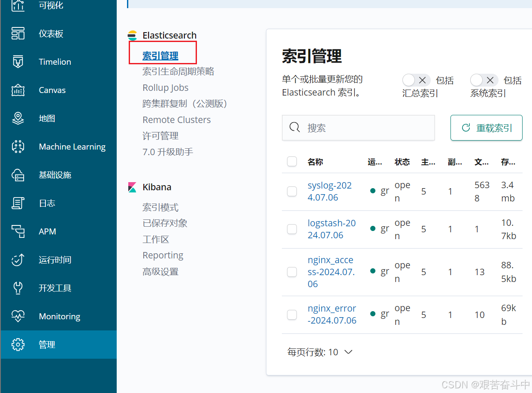Toggle the 包括汇总索引 switch

[416, 80]
